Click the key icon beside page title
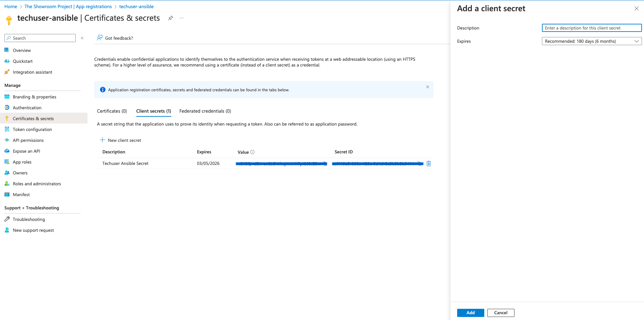This screenshot has height=320, width=644. click(x=9, y=20)
